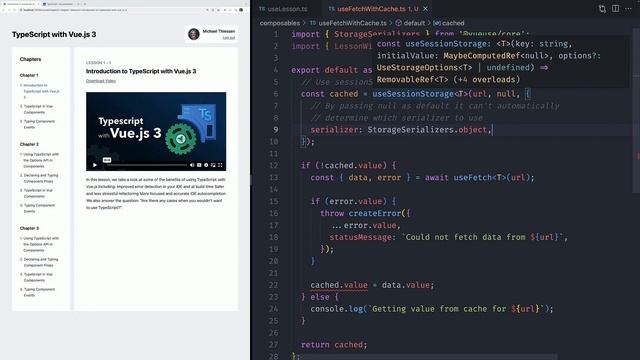
Task: Toggle captions in the video player
Action: point(199,165)
